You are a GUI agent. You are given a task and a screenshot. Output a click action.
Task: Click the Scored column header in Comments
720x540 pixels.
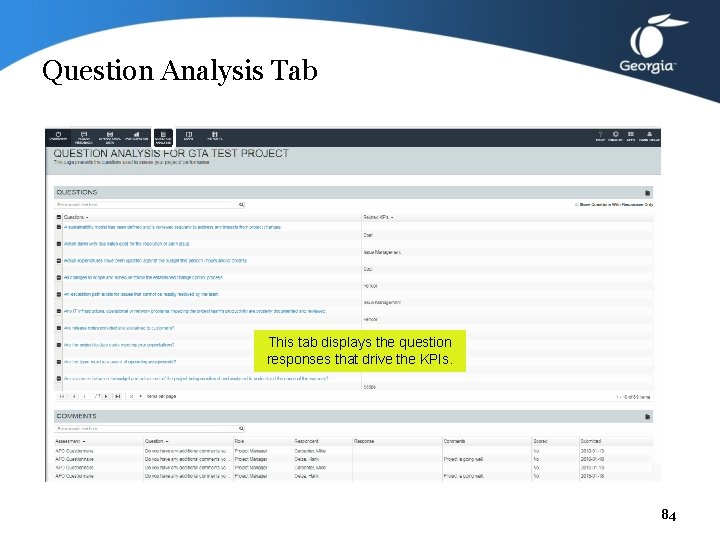point(540,441)
